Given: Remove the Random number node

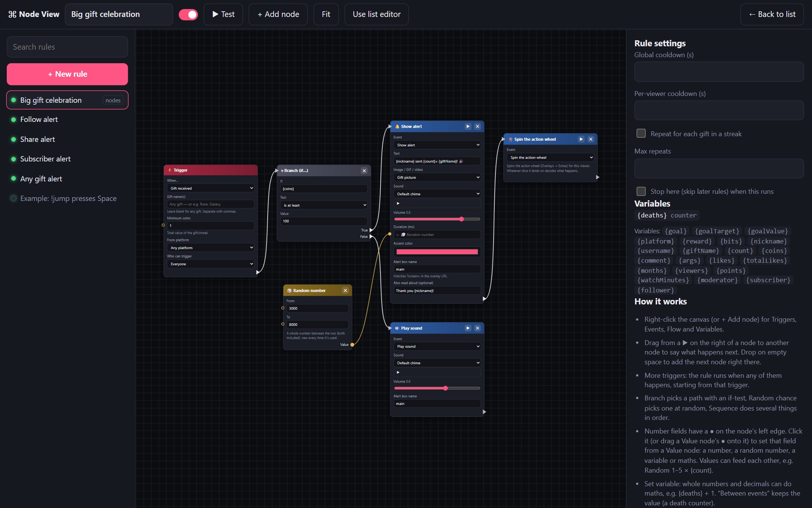Looking at the screenshot, I should (x=345, y=291).
